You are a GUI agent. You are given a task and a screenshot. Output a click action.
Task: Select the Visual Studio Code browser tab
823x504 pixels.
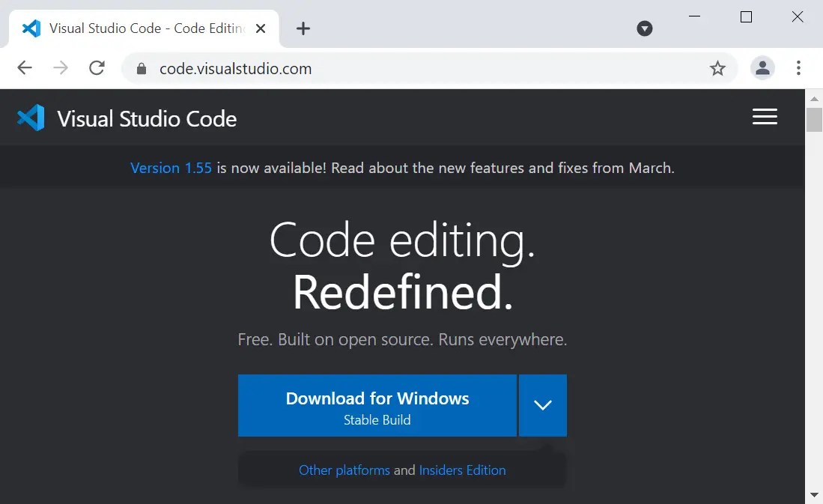tap(145, 28)
